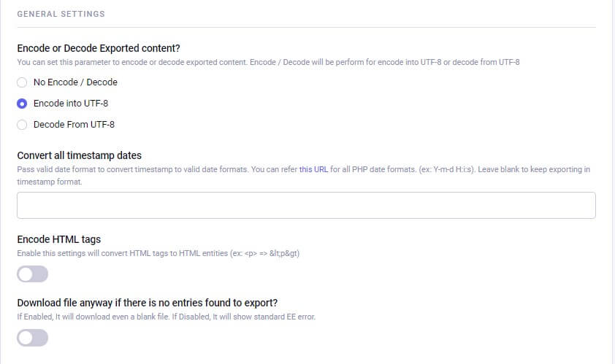Click the 'Encode or Decode Exported content?' heading

tap(99, 49)
